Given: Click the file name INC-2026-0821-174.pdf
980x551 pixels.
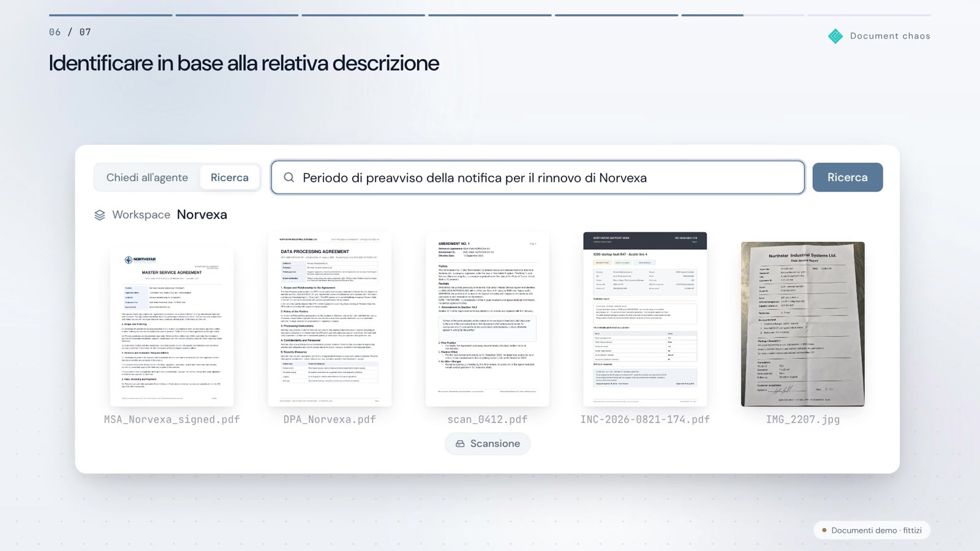Looking at the screenshot, I should (x=645, y=419).
